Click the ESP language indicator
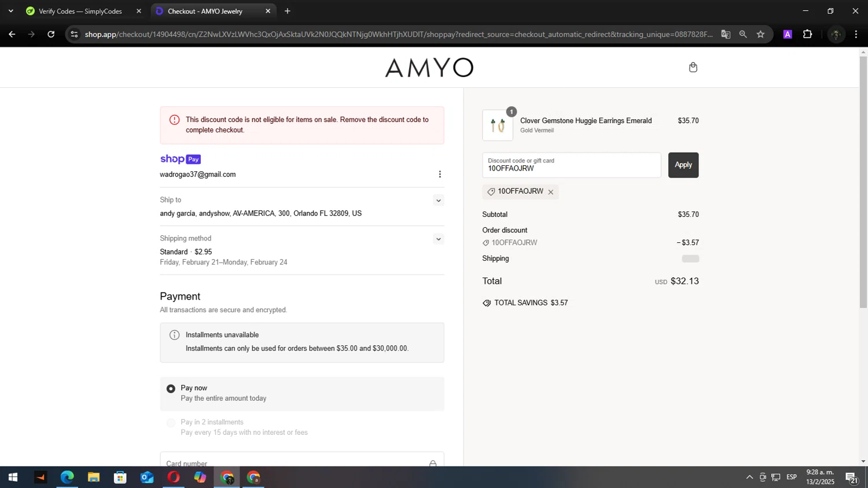Viewport: 868px width, 488px height. (792, 478)
